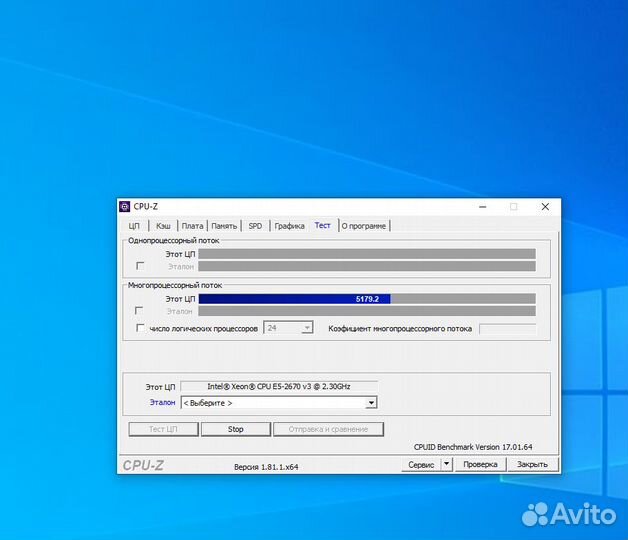Click the Коэфициент многопроцессорного потока field
Screen dimensions: 628x540
(x=507, y=329)
